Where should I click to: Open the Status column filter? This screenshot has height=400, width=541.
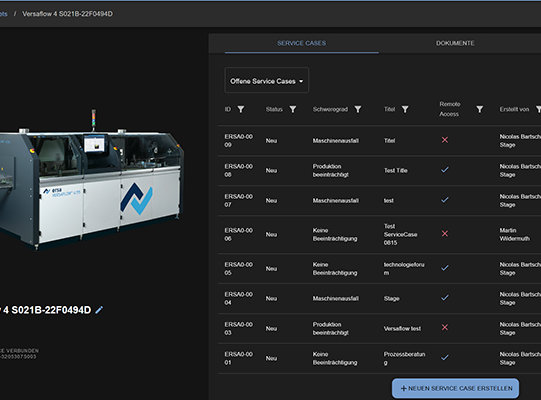pos(293,109)
